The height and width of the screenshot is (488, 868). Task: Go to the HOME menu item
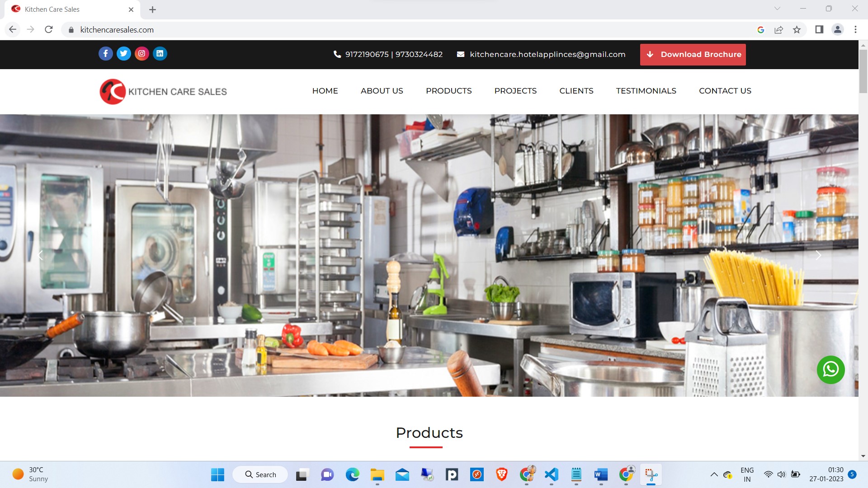point(325,91)
